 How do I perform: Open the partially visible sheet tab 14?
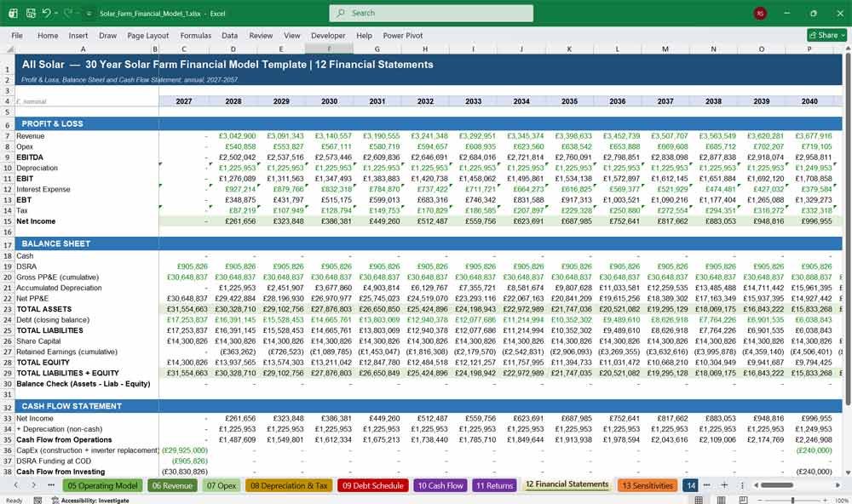(690, 485)
